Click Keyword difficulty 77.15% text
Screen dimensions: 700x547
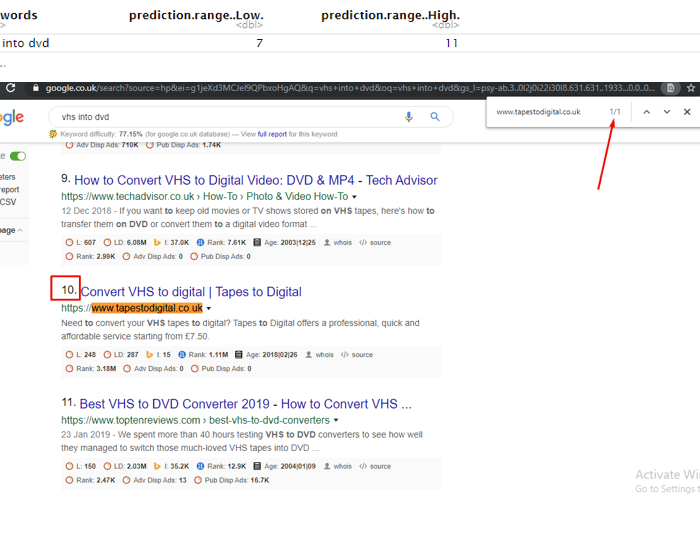101,134
